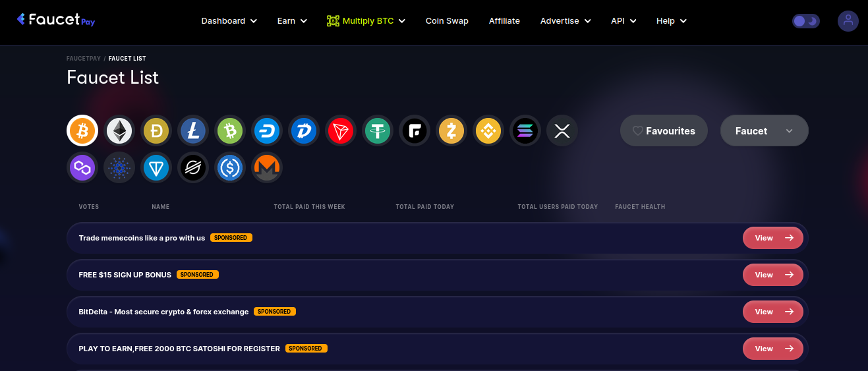Select the Toncoin coin icon
This screenshot has width=868, height=371.
(156, 167)
